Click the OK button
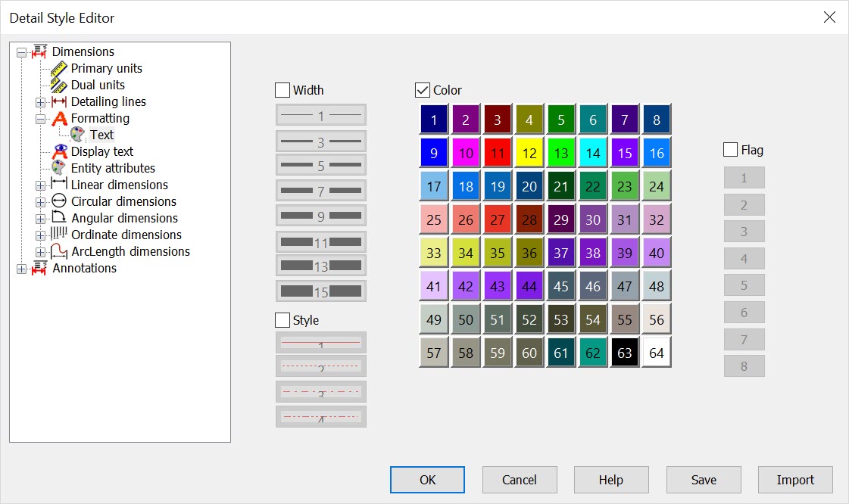 427,479
